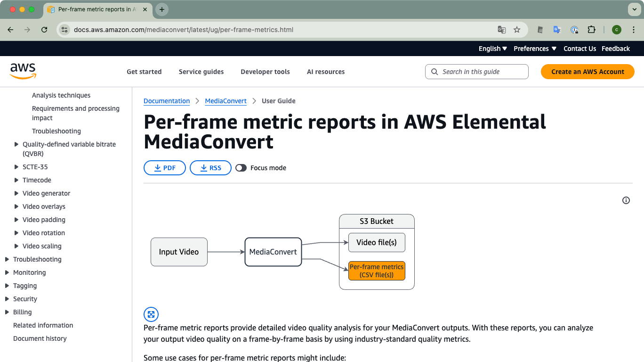
Task: Toggle Focus mode switch
Action: point(241,168)
